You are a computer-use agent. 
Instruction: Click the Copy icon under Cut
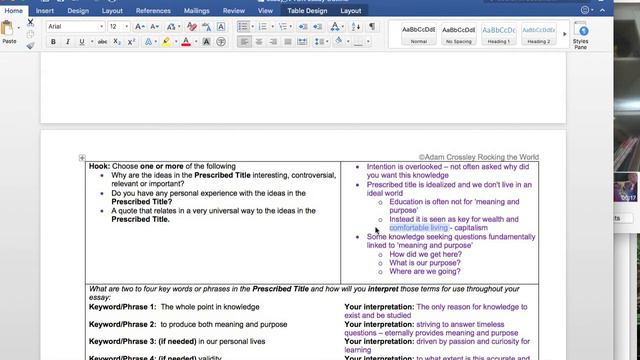(x=30, y=34)
